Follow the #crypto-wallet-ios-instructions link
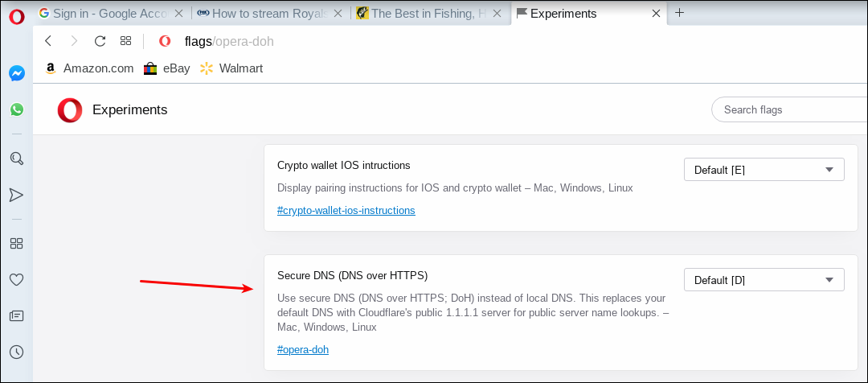Screen dimensions: 868x383 346,211
